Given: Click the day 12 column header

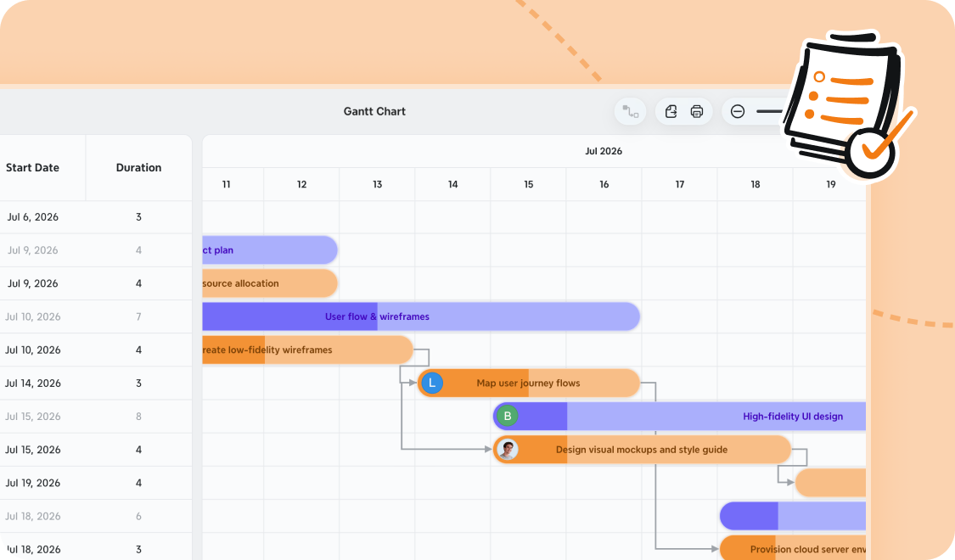Looking at the screenshot, I should (x=302, y=184).
